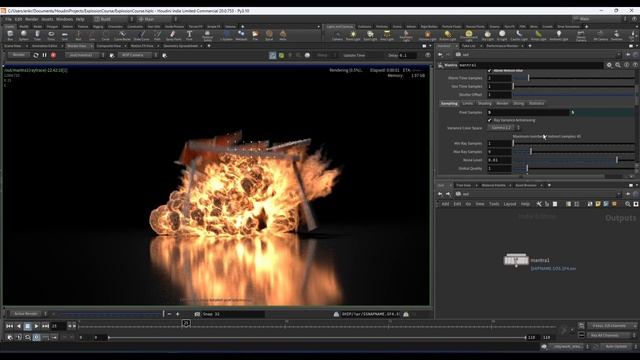Select the Platonic Solids shelf tool
Viewport: 640px width, 360px height.
[207, 36]
